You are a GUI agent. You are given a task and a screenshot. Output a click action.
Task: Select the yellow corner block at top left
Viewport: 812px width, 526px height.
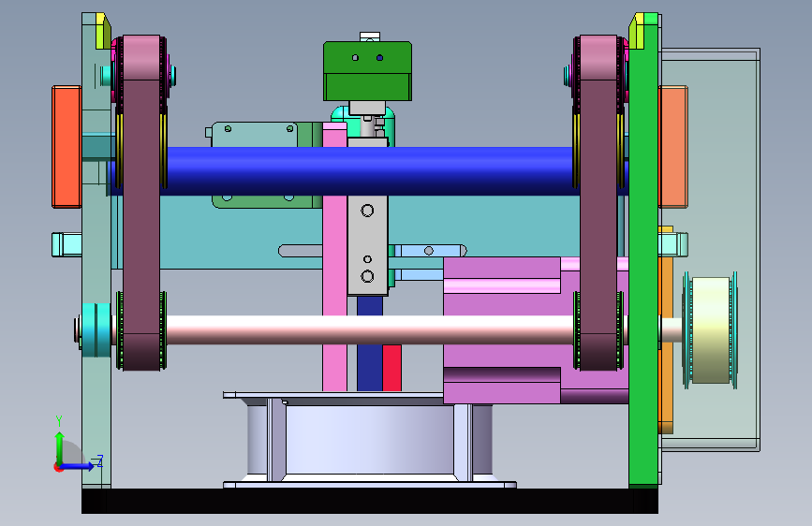104,31
